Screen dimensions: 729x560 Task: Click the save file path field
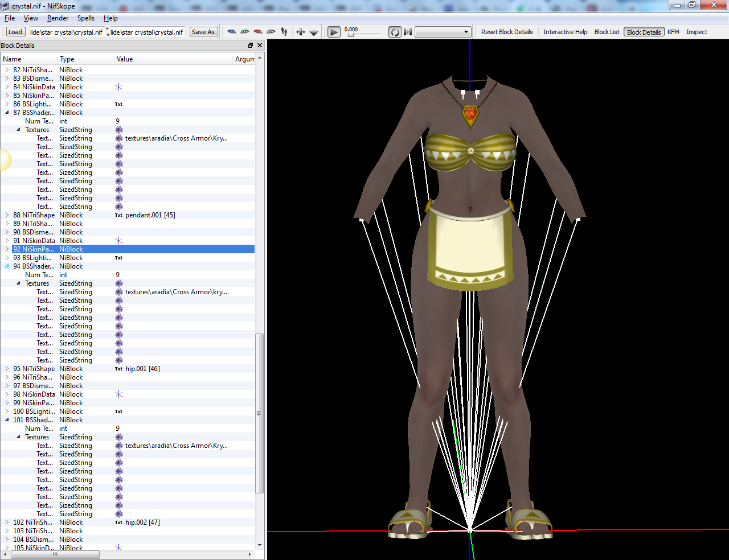[x=147, y=32]
